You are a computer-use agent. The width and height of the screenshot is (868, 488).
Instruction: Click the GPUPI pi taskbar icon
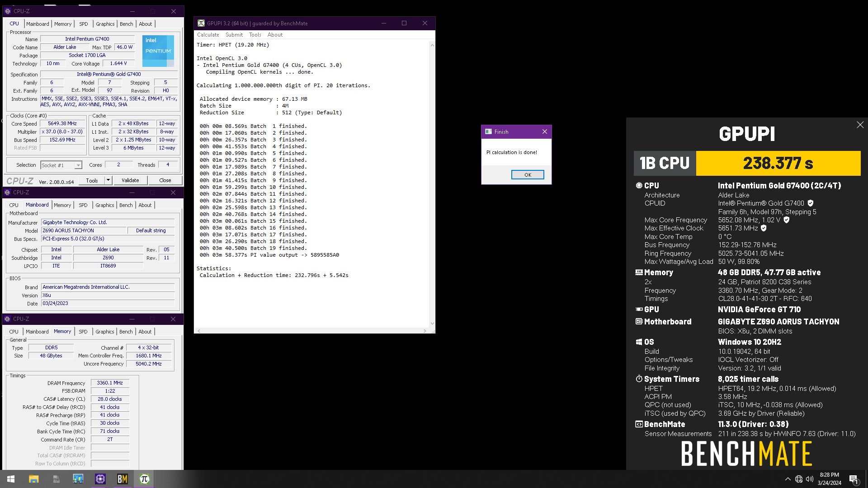click(145, 479)
